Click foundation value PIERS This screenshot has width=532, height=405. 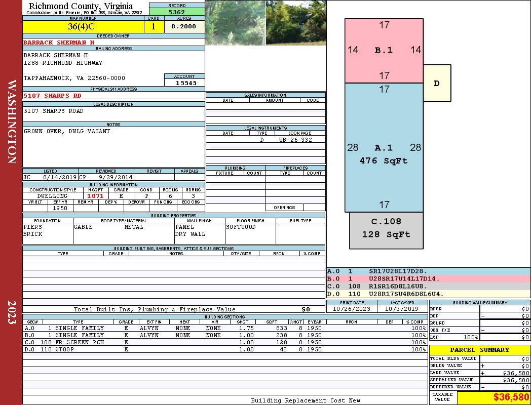point(33,227)
